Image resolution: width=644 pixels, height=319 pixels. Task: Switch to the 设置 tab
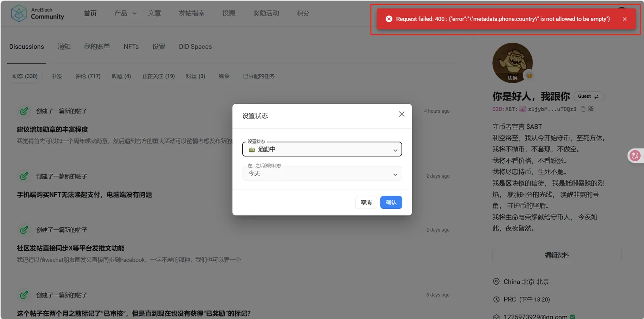[x=159, y=47]
